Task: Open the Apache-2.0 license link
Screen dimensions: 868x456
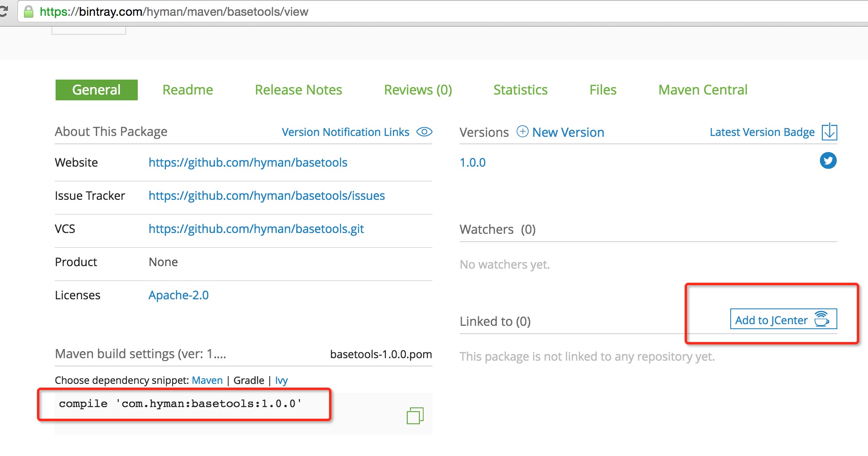Action: pos(178,295)
